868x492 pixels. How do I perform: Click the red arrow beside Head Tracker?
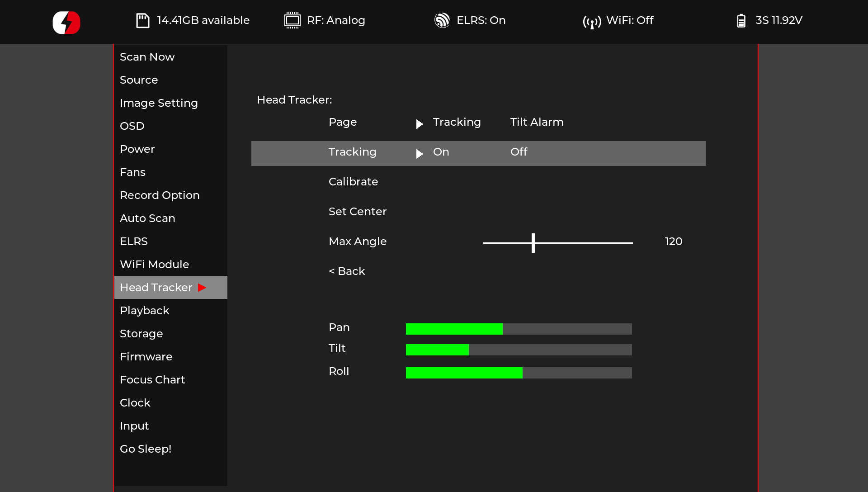(x=202, y=288)
